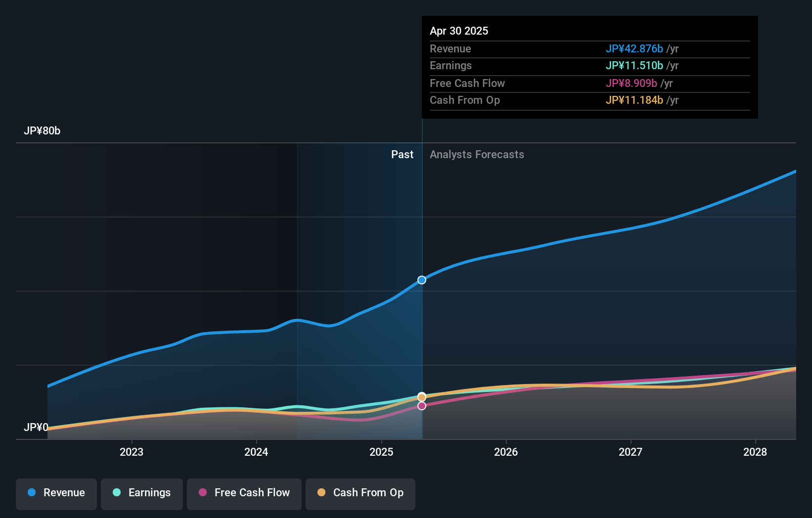Click the Past section label
Viewport: 812px width, 518px height.
pyautogui.click(x=402, y=155)
